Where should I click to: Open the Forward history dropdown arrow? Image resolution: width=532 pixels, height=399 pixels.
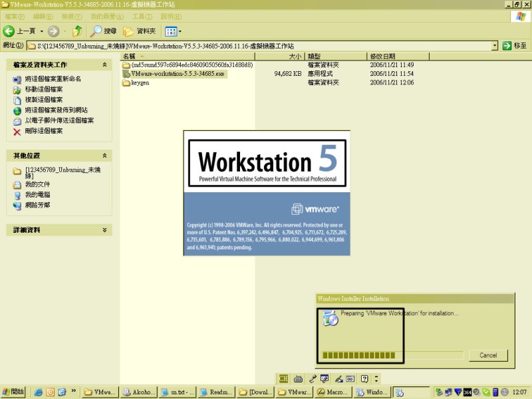click(65, 31)
